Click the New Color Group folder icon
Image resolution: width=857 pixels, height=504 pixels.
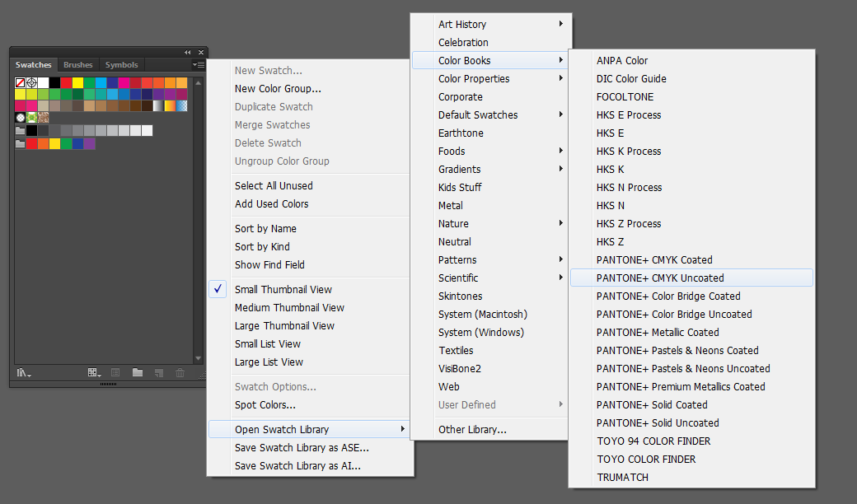[x=138, y=373]
